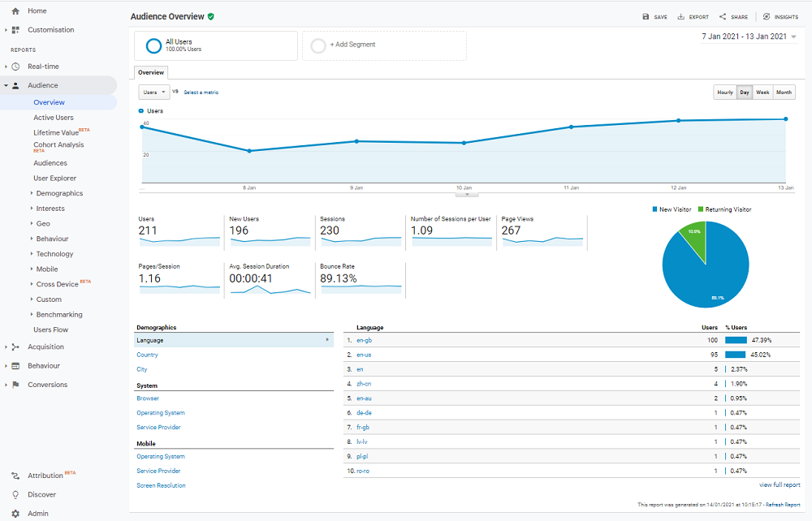Click the Add Segment box

pyautogui.click(x=384, y=46)
